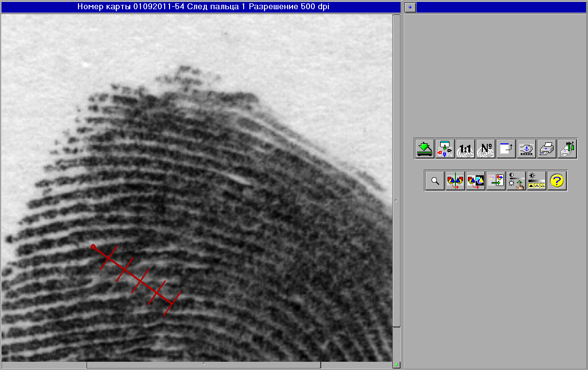Invert image colors using the negative shapes icon
The height and width of the screenshot is (370, 588).
[475, 181]
